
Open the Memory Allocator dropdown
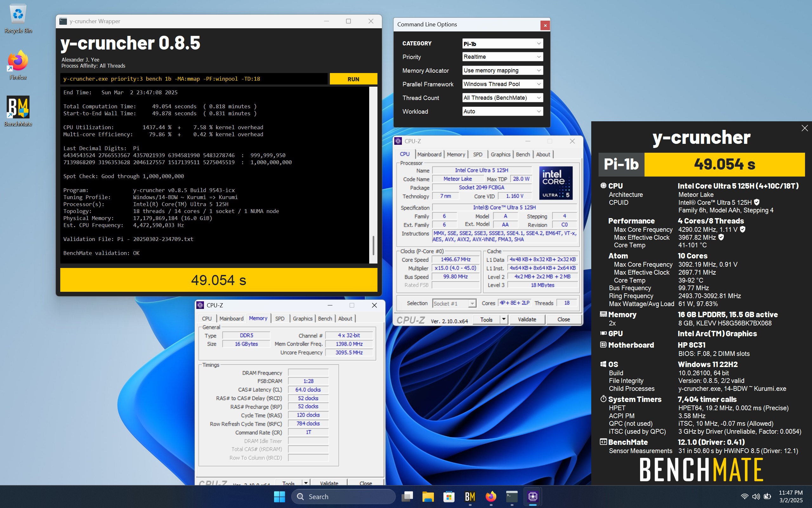pos(502,70)
